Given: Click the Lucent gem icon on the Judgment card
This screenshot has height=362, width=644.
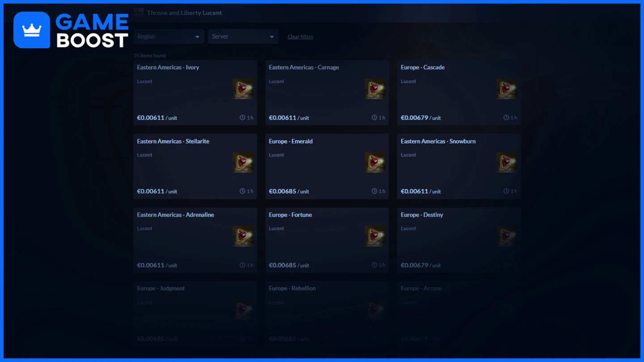Looking at the screenshot, I should 243,310.
